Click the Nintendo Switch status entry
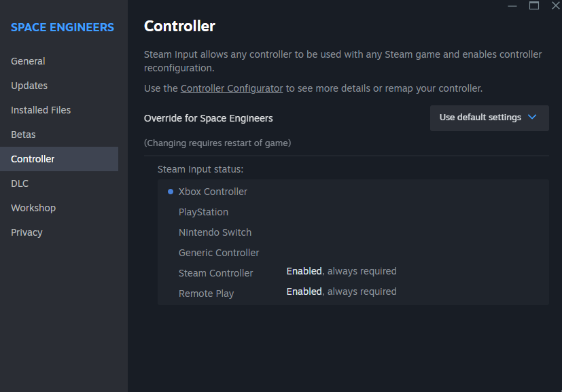Screen dimensions: 562x392 click(x=215, y=232)
